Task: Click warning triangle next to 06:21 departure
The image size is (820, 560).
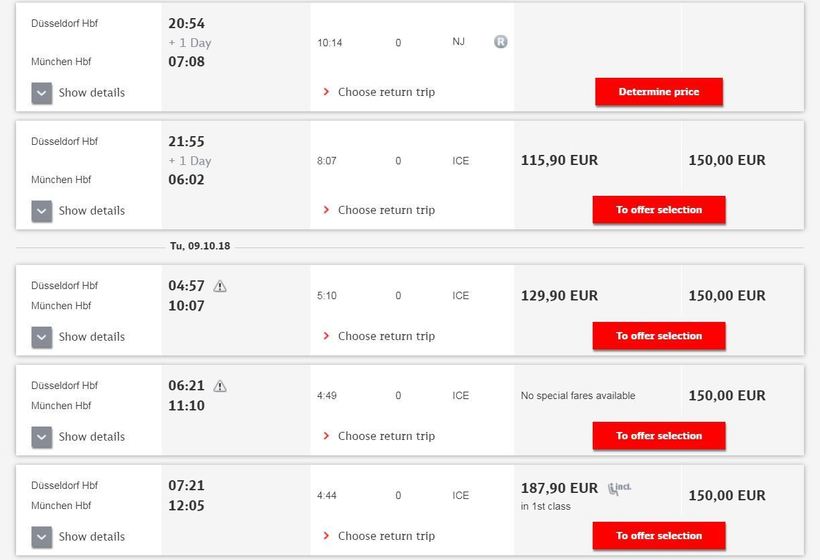Action: coord(220,386)
